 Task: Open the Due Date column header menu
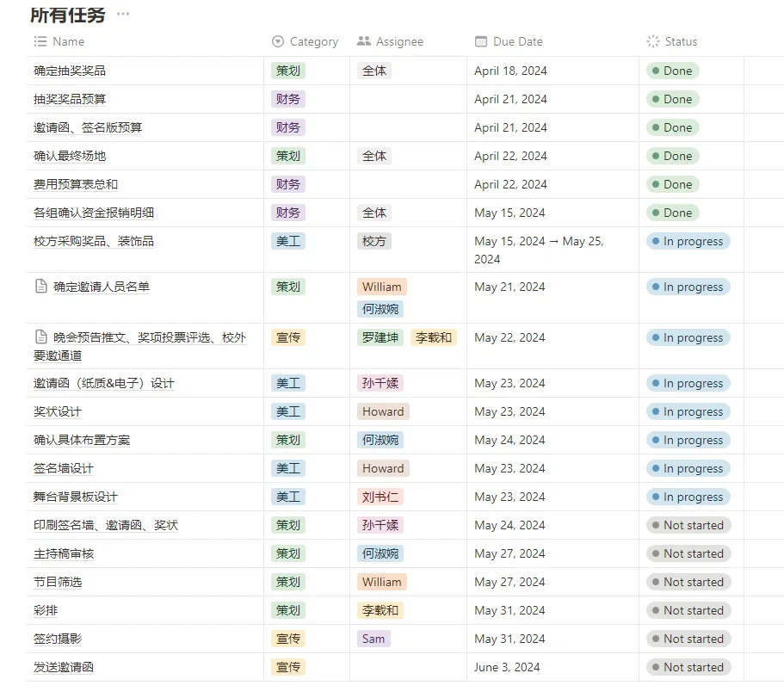517,41
